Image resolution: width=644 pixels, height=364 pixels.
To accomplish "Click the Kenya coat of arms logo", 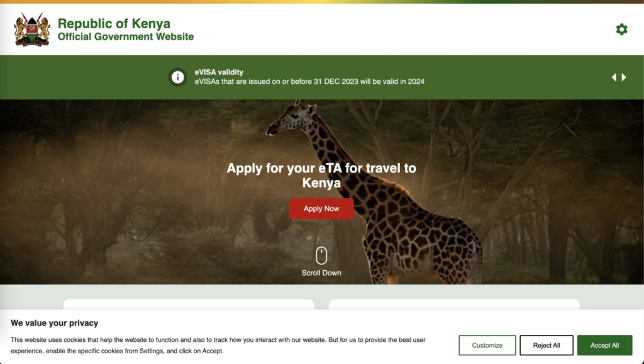I will (32, 29).
